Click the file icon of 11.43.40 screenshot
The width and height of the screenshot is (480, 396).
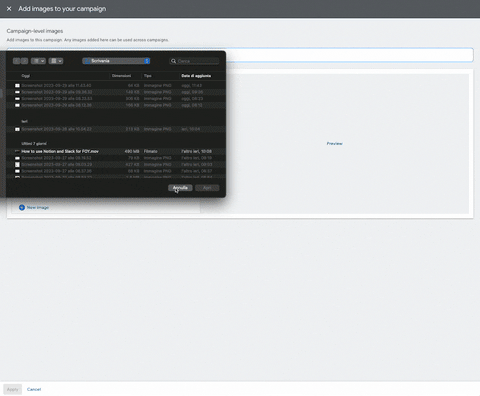[17, 86]
